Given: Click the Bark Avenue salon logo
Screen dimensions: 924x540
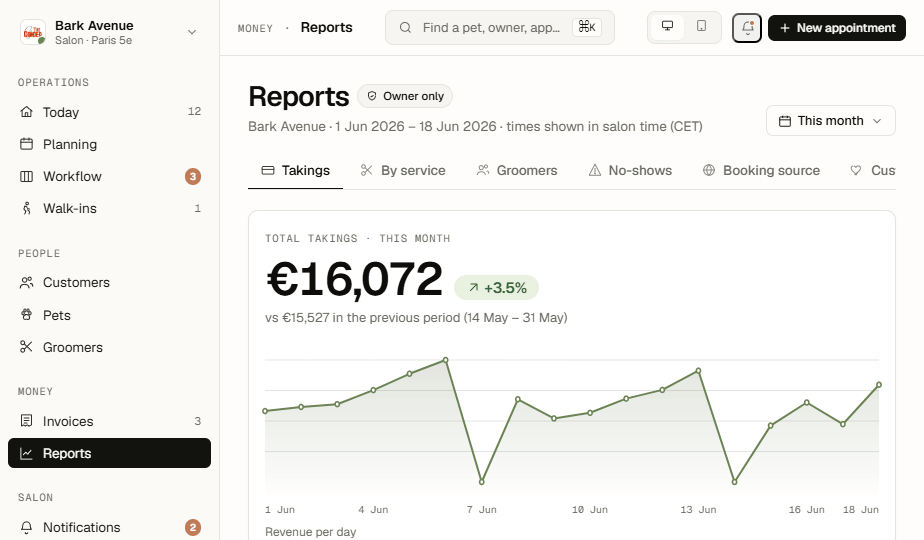Looking at the screenshot, I should [x=32, y=32].
